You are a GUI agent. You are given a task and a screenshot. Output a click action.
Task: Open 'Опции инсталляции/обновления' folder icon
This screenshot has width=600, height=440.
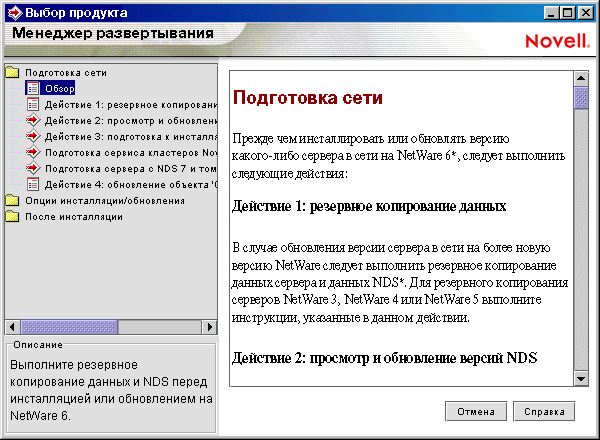pos(12,200)
